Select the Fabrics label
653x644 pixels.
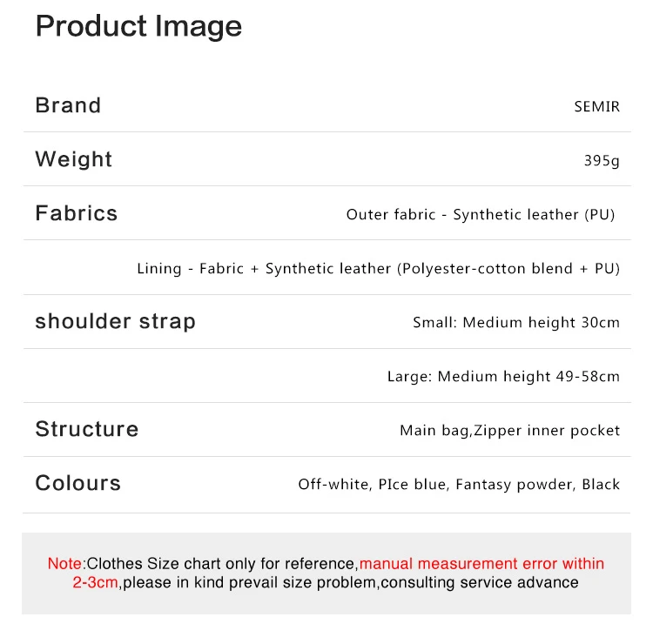pos(77,213)
